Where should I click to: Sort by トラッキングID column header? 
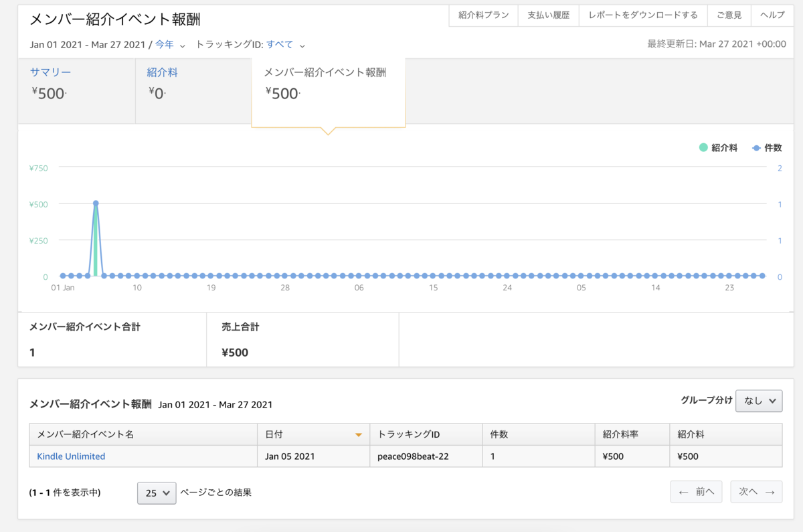pos(426,434)
